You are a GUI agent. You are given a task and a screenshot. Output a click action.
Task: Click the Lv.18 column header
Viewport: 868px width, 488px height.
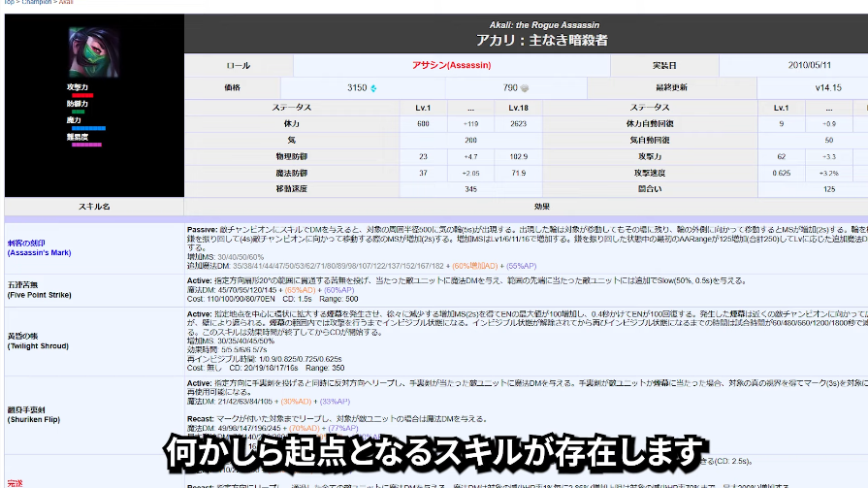[x=519, y=108]
